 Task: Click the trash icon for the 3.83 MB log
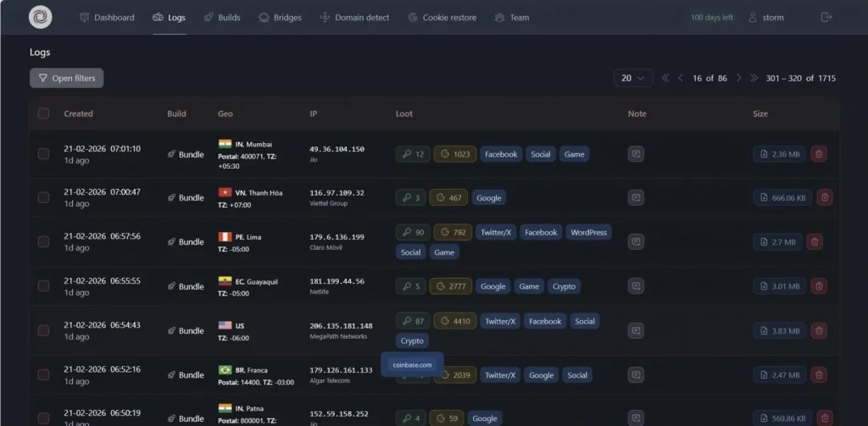coord(819,331)
